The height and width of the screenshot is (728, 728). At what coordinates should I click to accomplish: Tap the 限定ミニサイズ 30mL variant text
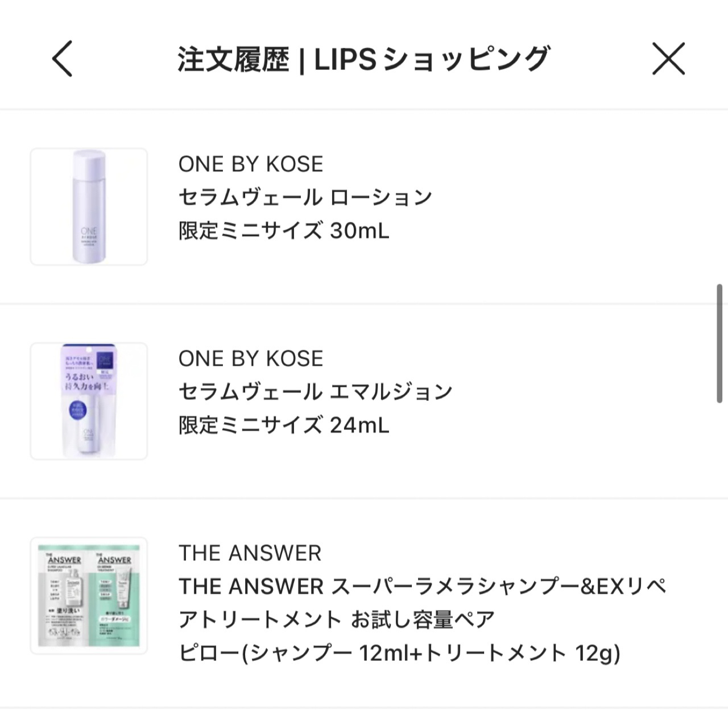[284, 231]
